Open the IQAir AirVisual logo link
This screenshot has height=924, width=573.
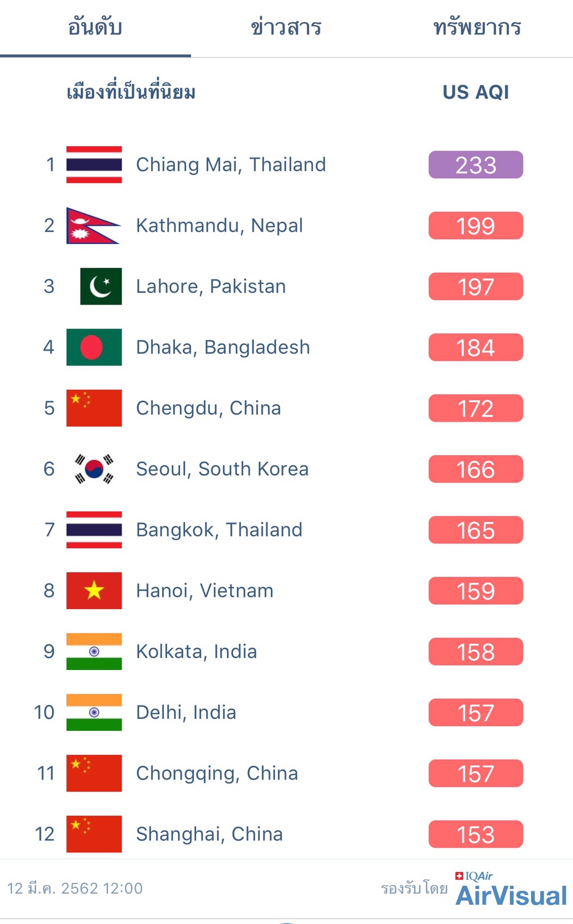[511, 889]
